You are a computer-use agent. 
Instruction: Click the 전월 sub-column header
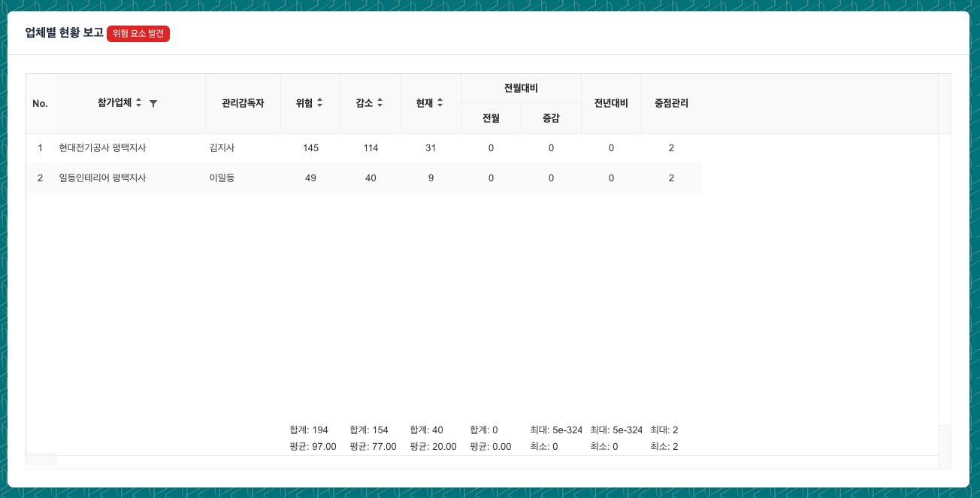(491, 118)
